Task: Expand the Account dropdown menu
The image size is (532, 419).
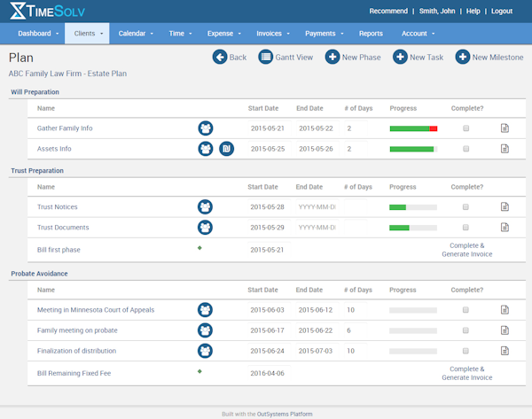Action: [x=418, y=34]
